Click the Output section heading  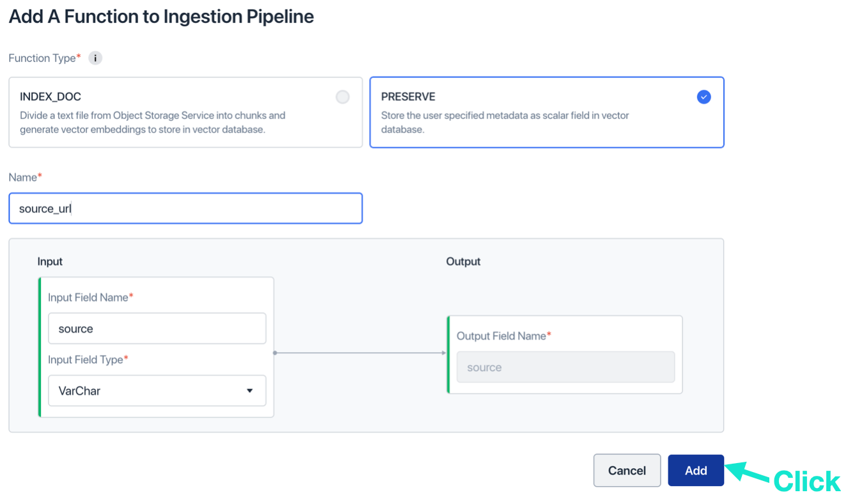[463, 262]
